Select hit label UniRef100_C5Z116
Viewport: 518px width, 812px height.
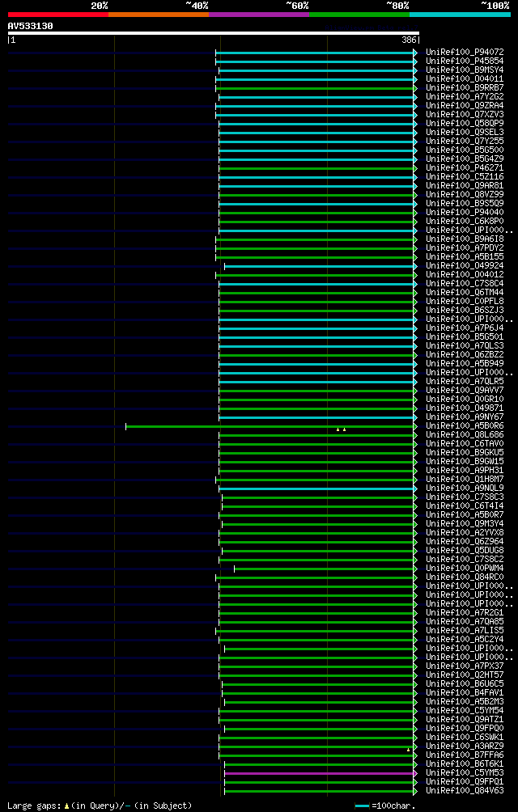pyautogui.click(x=465, y=177)
